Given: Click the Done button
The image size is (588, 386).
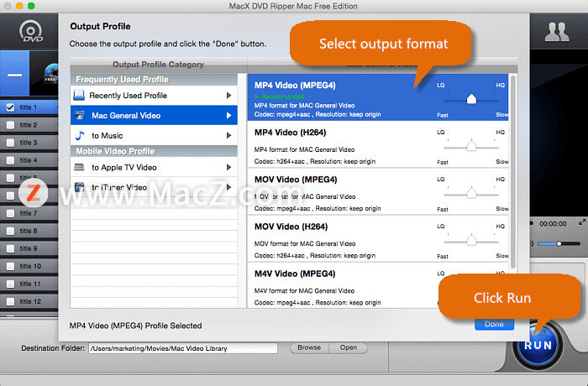Looking at the screenshot, I should point(494,324).
